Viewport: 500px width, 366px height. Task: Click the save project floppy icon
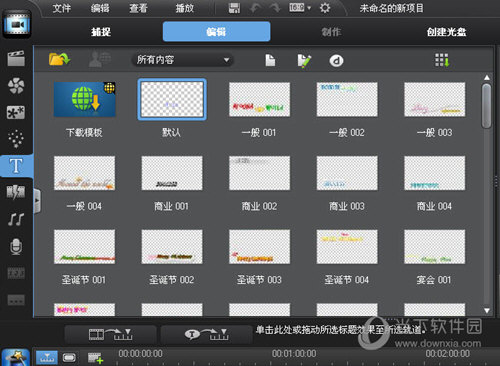pos(234,8)
